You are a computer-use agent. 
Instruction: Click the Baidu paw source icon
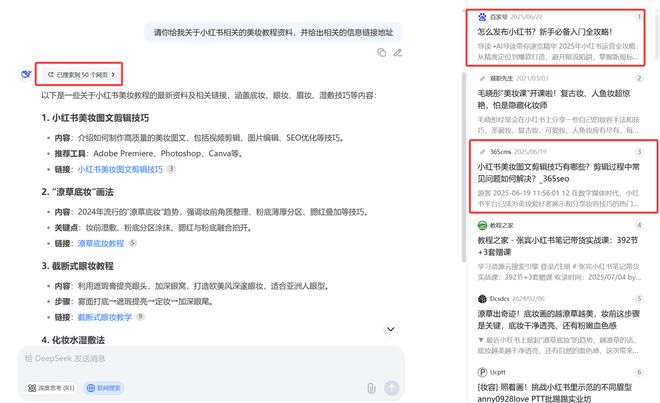pyautogui.click(x=482, y=17)
